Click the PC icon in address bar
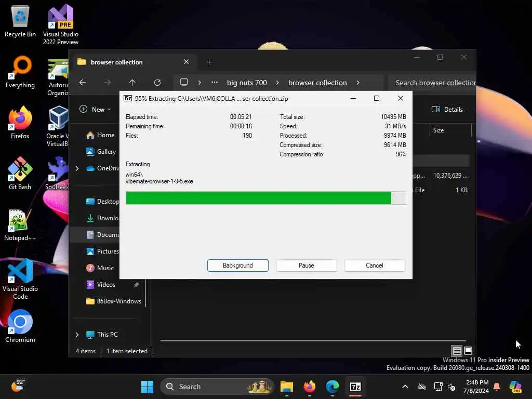Image resolution: width=532 pixels, height=399 pixels. click(x=184, y=83)
